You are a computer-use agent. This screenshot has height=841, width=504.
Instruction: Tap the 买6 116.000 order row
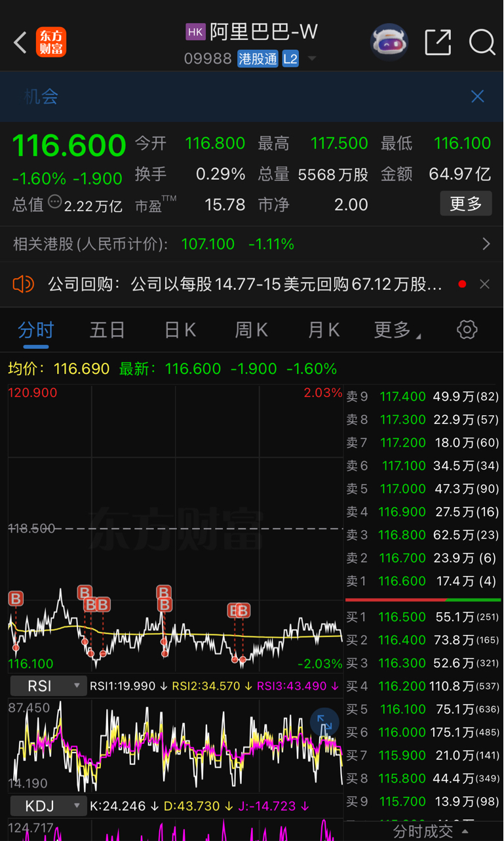pos(423,732)
